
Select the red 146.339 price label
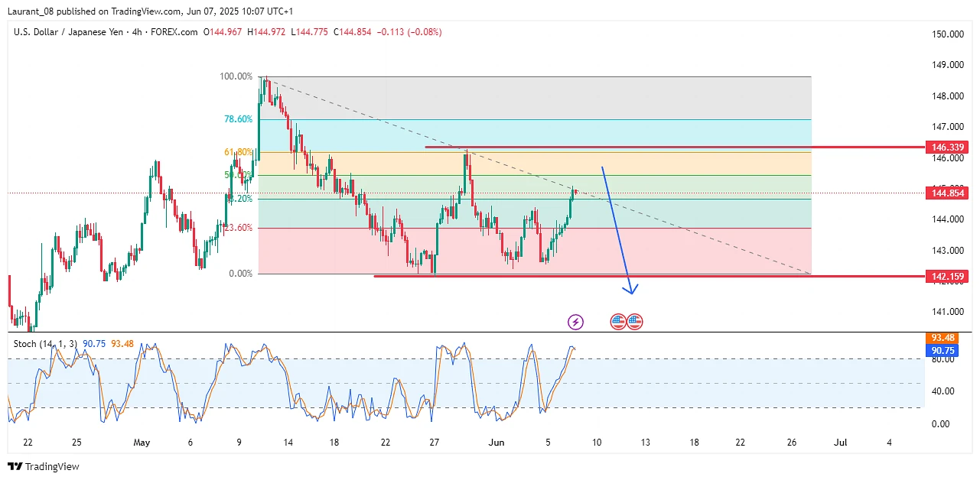pos(947,147)
